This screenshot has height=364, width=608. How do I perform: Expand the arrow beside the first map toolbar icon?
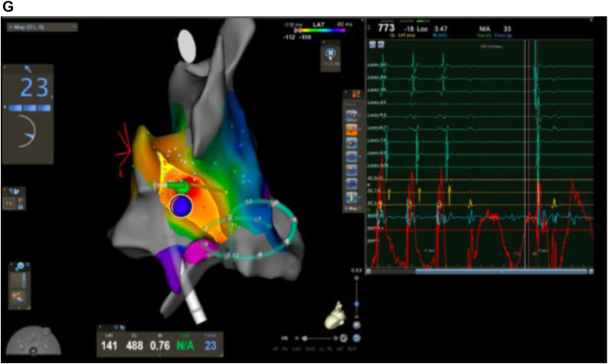360,114
